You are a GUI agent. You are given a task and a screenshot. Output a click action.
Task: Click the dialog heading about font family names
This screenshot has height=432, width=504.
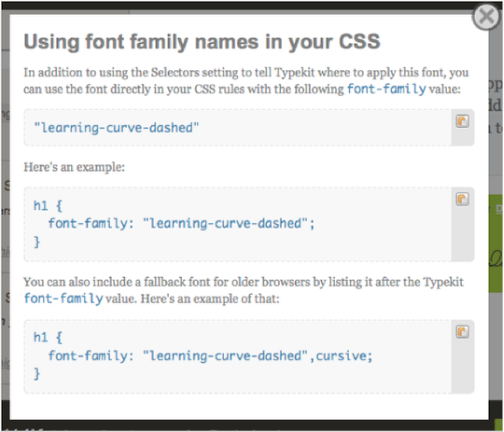click(202, 42)
